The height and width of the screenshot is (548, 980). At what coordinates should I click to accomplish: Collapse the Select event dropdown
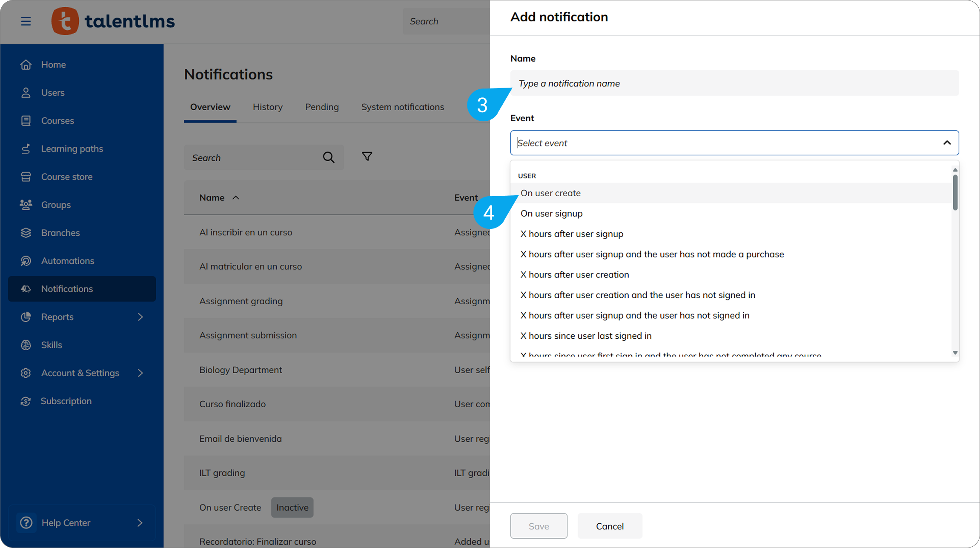(x=946, y=143)
